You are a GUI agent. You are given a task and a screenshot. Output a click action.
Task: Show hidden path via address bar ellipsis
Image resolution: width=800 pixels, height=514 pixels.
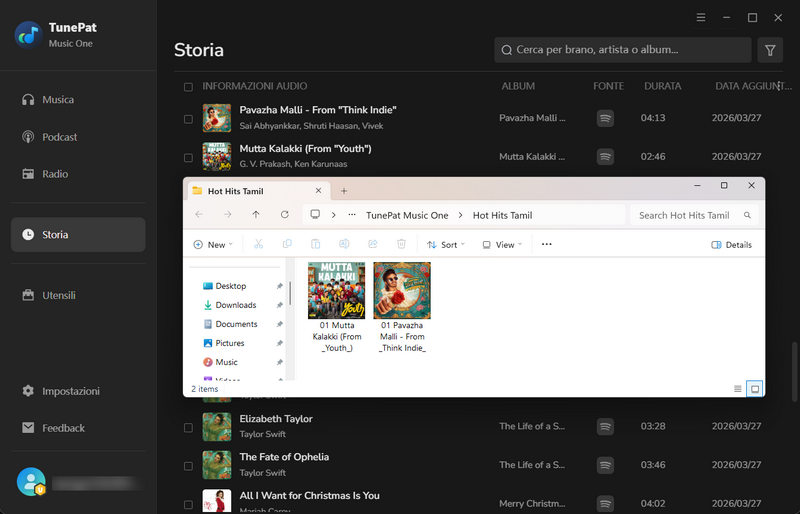tap(352, 215)
